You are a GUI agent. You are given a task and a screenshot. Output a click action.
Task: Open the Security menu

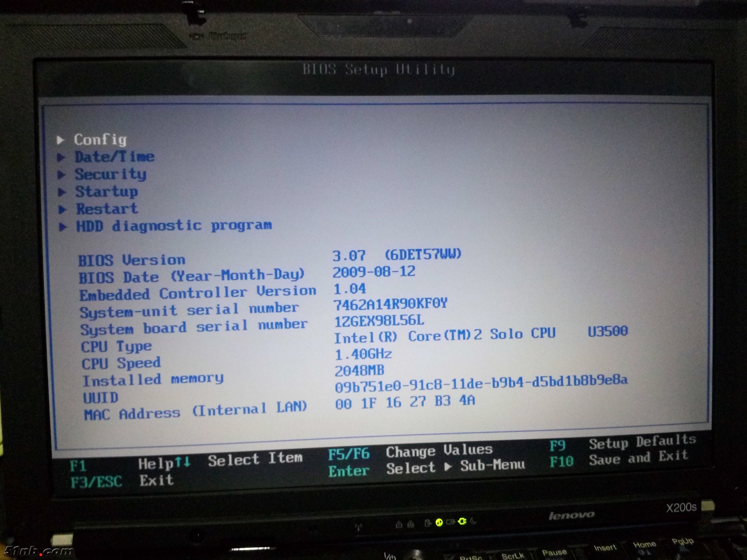(111, 174)
